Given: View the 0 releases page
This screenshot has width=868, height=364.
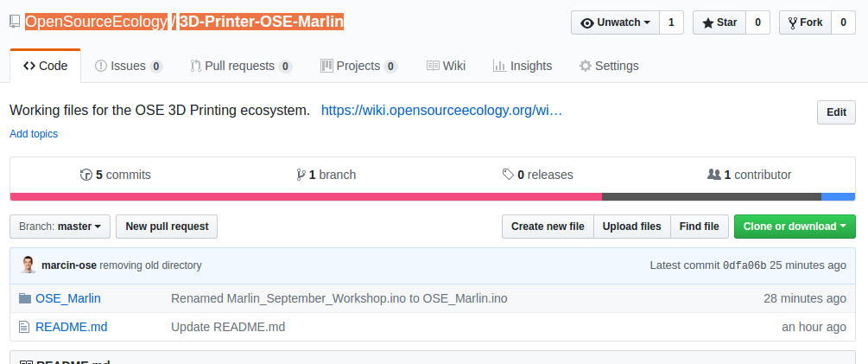Looking at the screenshot, I should (x=537, y=175).
